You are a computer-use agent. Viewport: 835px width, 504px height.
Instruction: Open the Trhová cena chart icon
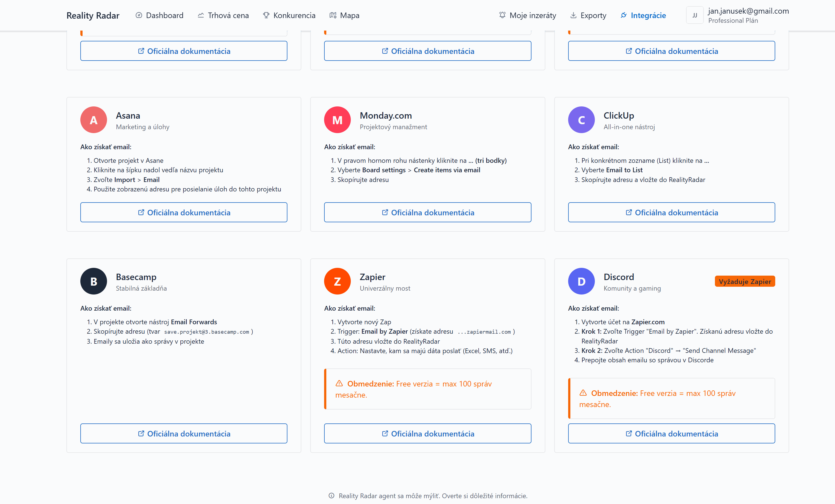point(201,15)
